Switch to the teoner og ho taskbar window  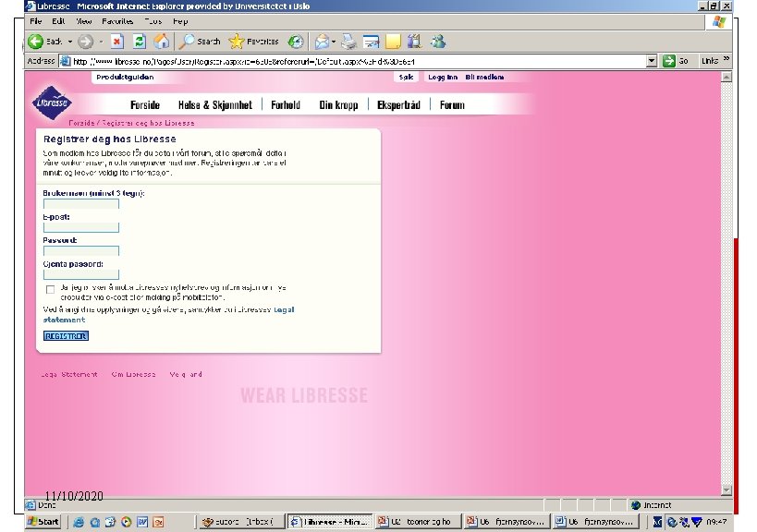[418, 522]
